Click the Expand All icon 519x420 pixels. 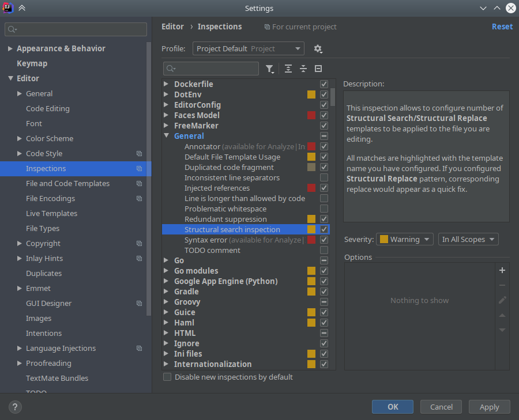pos(288,69)
